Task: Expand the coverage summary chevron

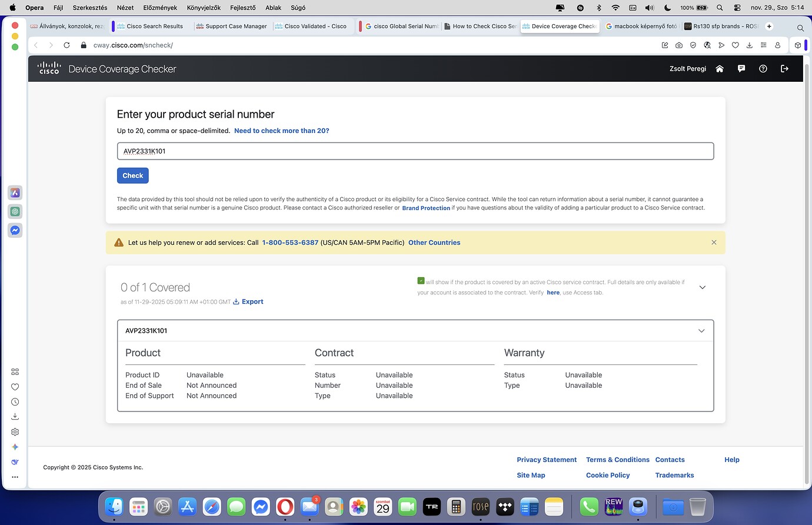Action: pyautogui.click(x=702, y=287)
